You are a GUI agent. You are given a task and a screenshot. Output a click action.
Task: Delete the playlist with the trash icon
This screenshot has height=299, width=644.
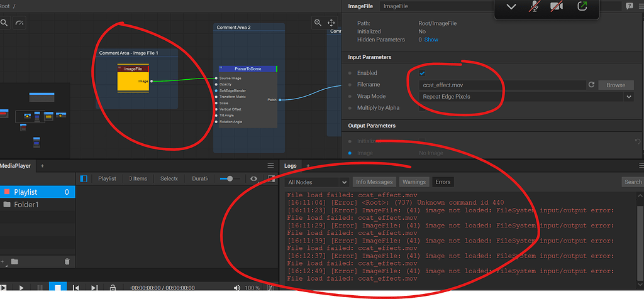point(67,261)
